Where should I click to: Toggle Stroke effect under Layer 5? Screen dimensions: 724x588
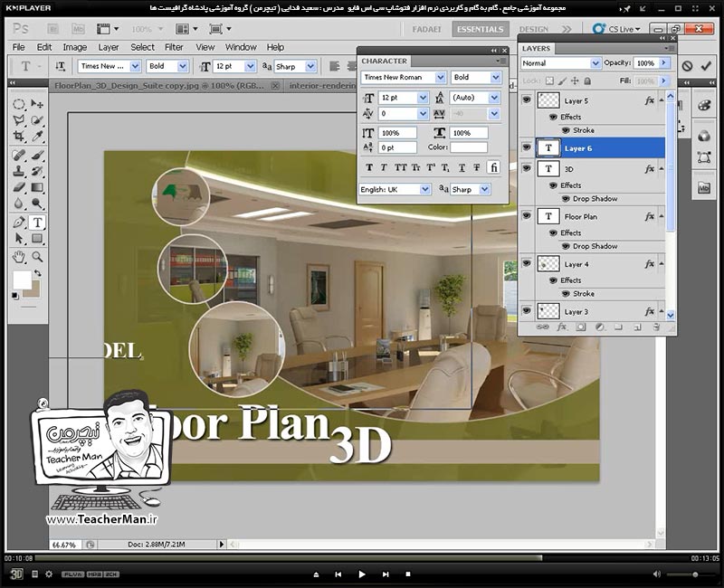coord(566,130)
